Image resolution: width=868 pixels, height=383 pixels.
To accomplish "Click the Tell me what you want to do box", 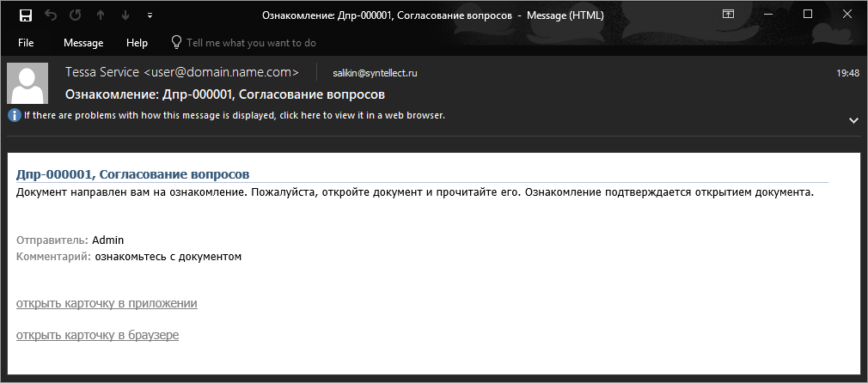I will 251,43.
